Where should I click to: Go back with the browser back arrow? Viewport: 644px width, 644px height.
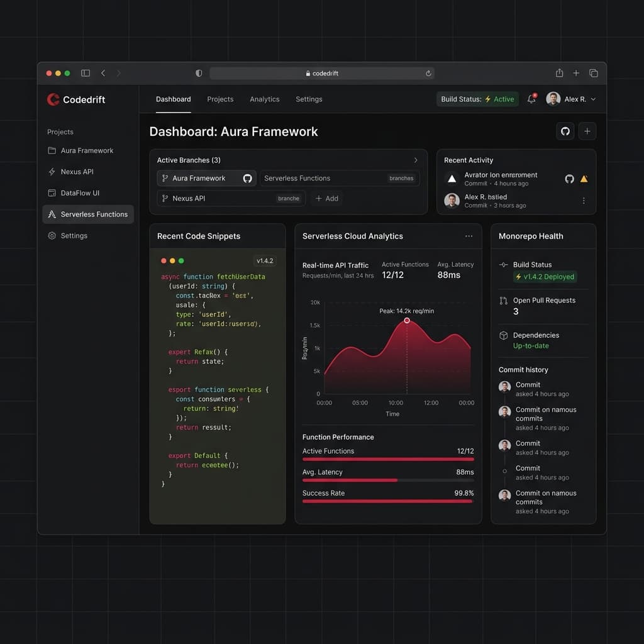coord(103,73)
